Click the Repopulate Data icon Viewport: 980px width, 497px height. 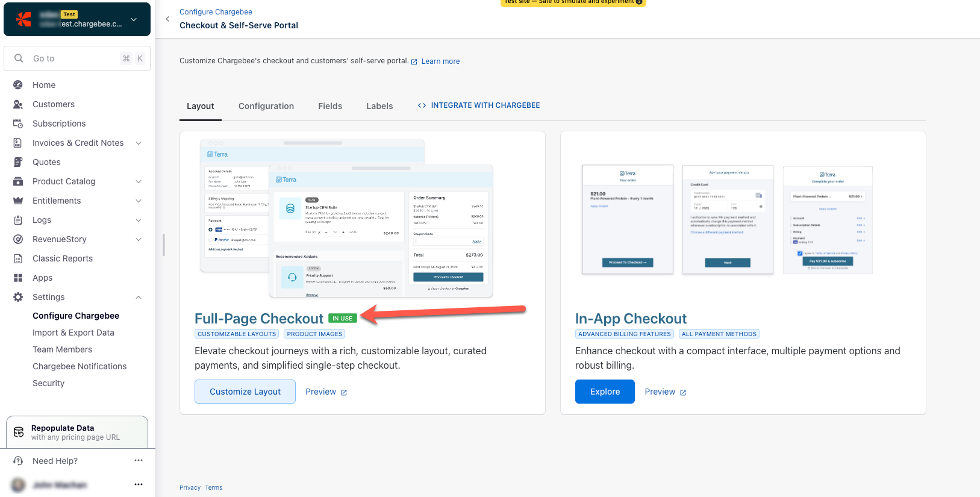click(19, 432)
